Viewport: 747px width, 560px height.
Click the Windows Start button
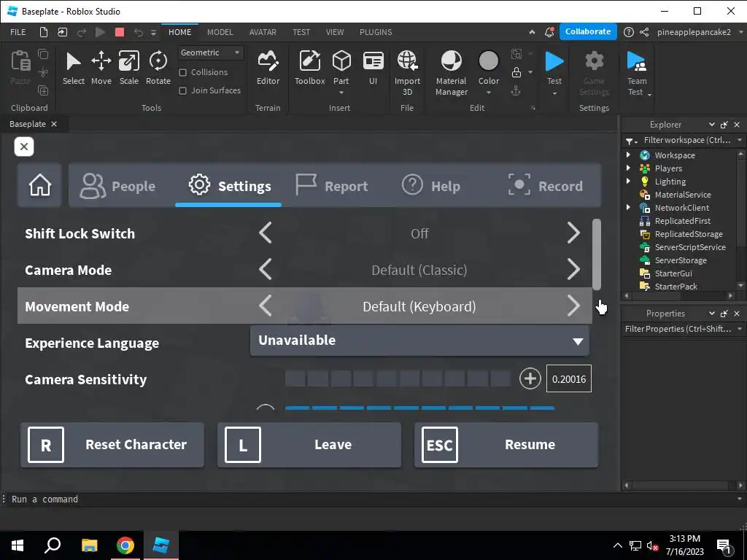[x=18, y=545]
